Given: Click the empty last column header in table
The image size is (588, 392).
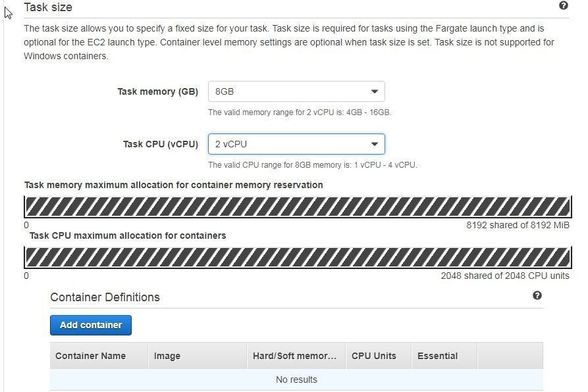Looking at the screenshot, I should tap(510, 356).
